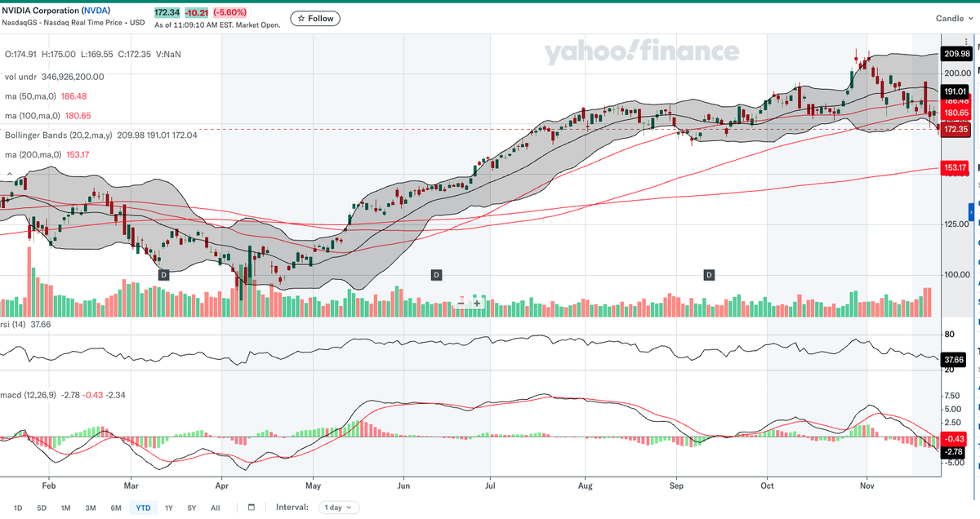Click the (-5.60%) percent change figure
Image resolution: width=980 pixels, height=519 pixels.
[x=228, y=13]
